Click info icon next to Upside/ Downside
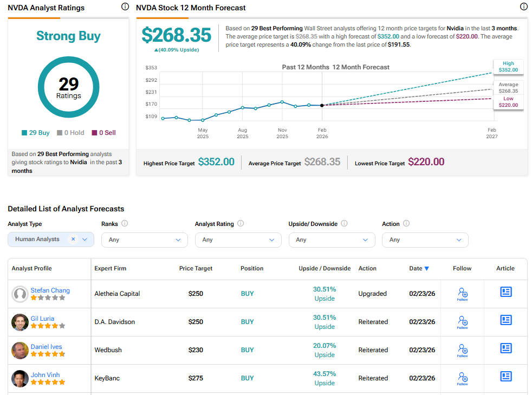 tap(344, 223)
